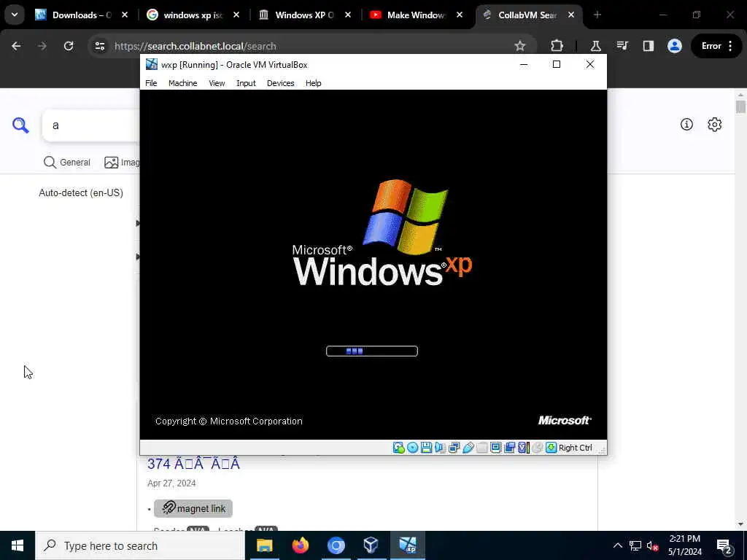Click the virtualization V icon in VirtualBox status bar
Screen dimensions: 747x560
pos(524,448)
